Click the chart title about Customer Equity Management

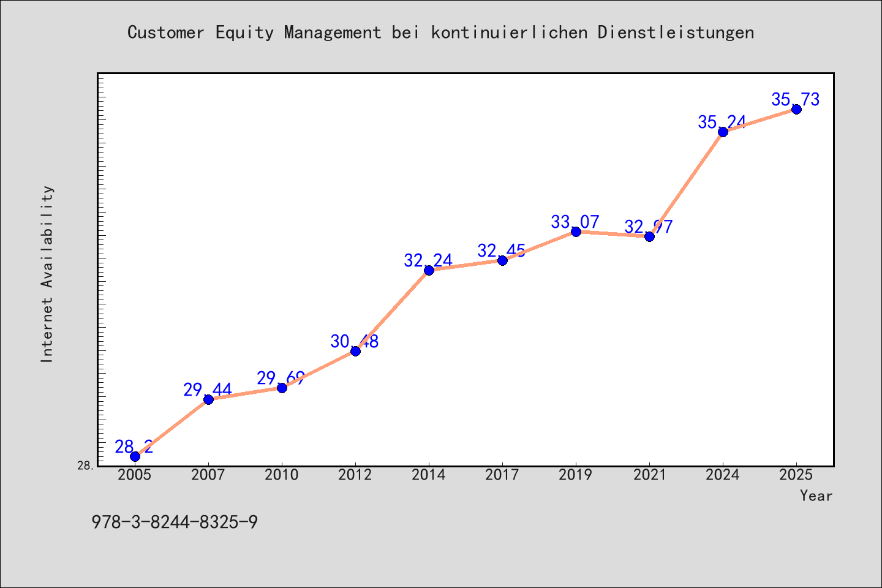440,32
